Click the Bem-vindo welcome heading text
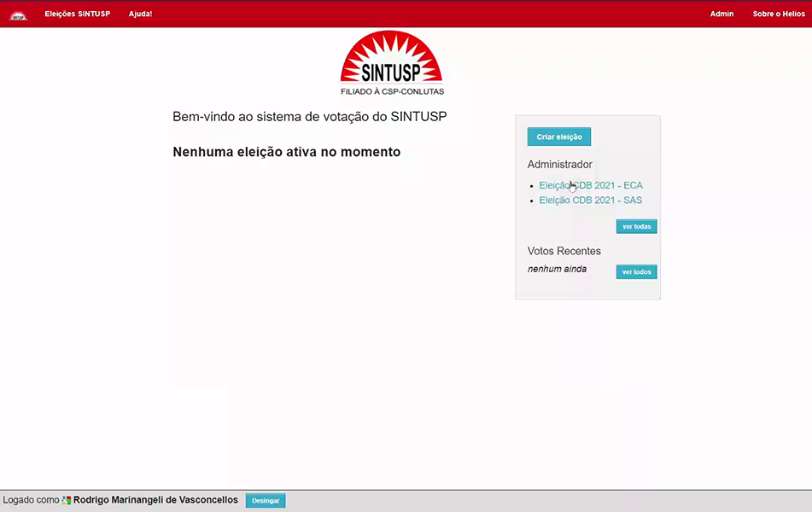This screenshot has height=512, width=812. [309, 117]
